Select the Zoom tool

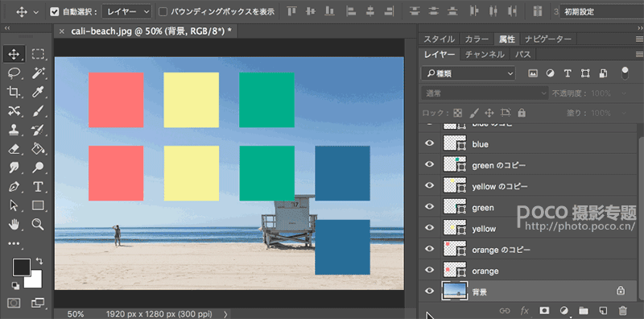[x=38, y=224]
